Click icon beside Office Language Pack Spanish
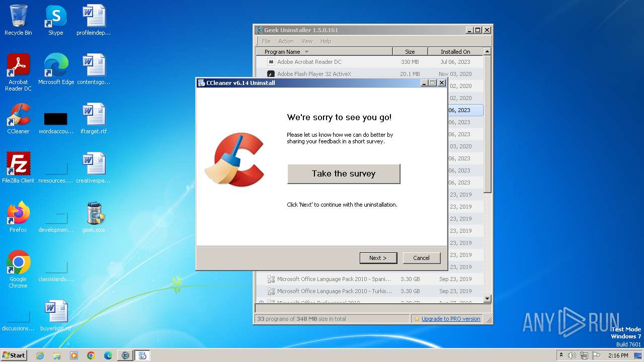This screenshot has width=644, height=362. [271, 279]
